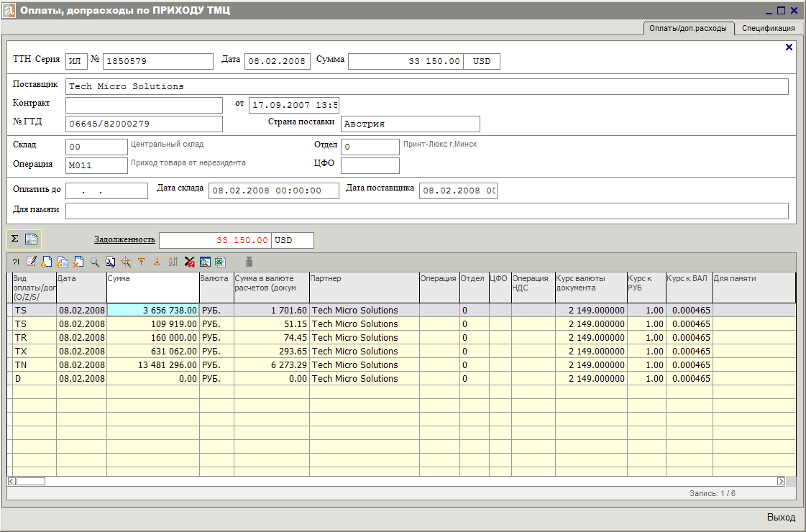
Task: Delete the selected payment record
Action: 78,262
